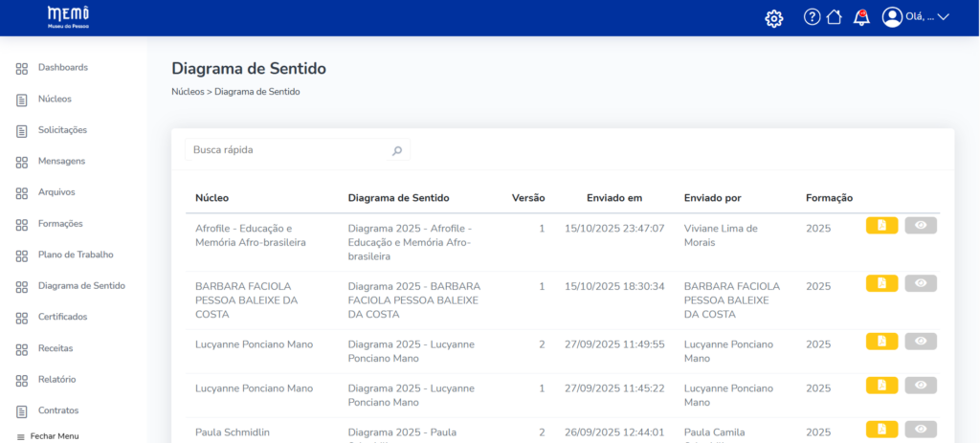
Task: Focus the Busca rápida search field
Action: (287, 150)
